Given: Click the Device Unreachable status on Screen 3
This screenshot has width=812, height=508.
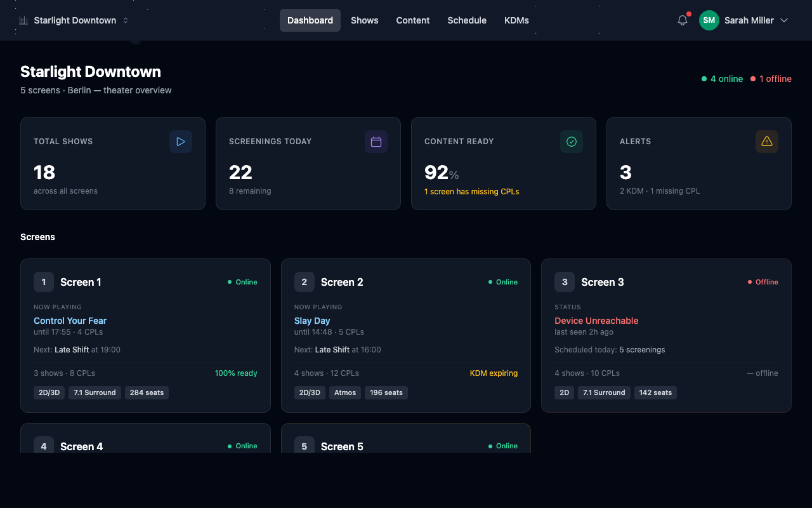Looking at the screenshot, I should point(596,321).
